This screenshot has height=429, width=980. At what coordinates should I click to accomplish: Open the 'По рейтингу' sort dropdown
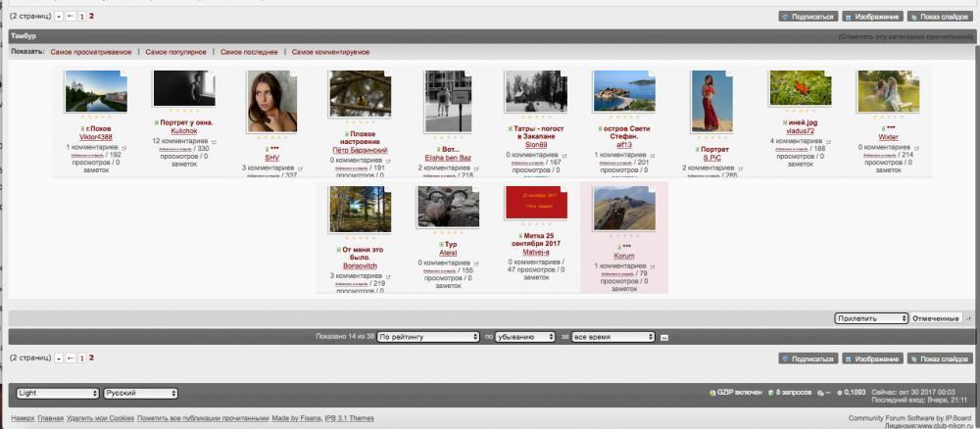coord(428,337)
